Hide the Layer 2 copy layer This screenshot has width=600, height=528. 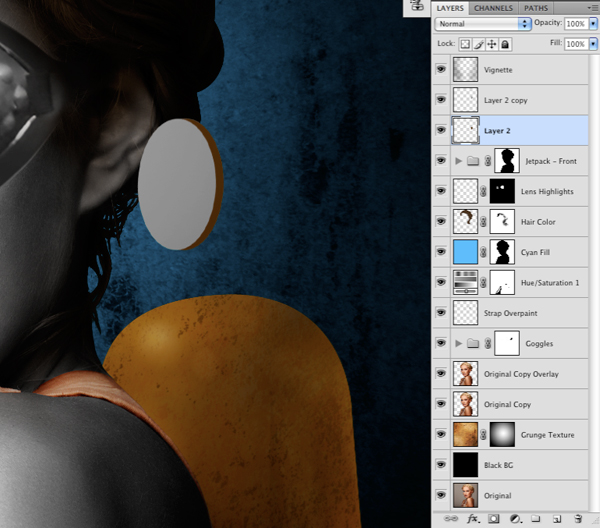[441, 100]
